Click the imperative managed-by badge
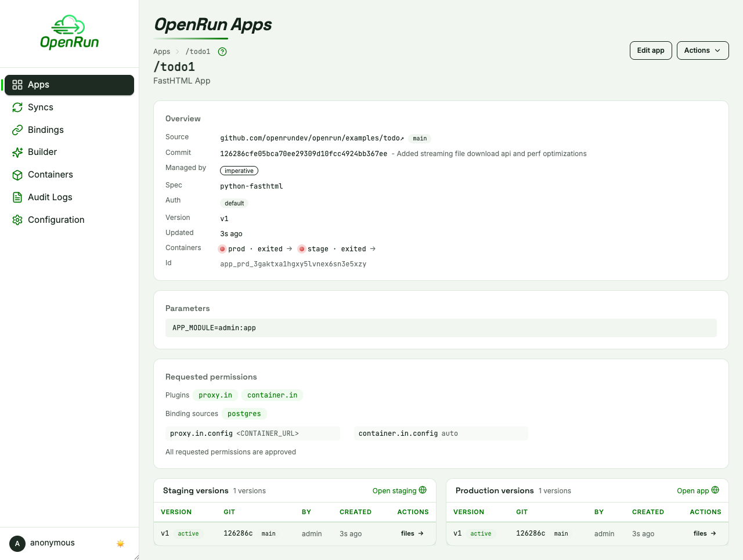Viewport: 743px width, 560px height. click(239, 171)
